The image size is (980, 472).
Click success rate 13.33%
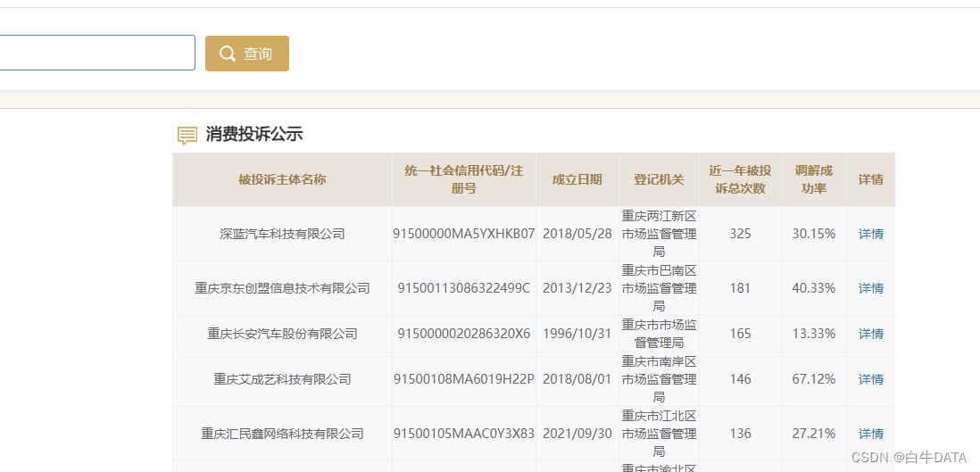[x=814, y=334]
